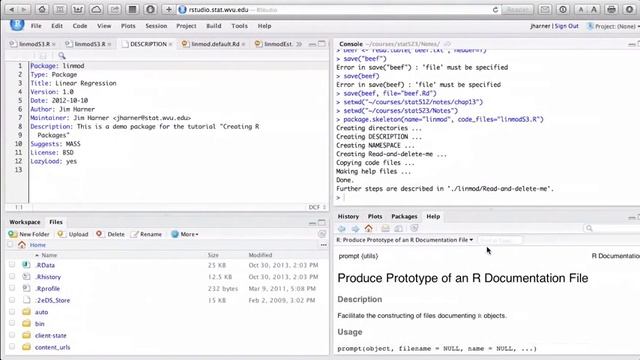Open the File menu
Screen dimensions: 640x360
pyautogui.click(x=36, y=26)
